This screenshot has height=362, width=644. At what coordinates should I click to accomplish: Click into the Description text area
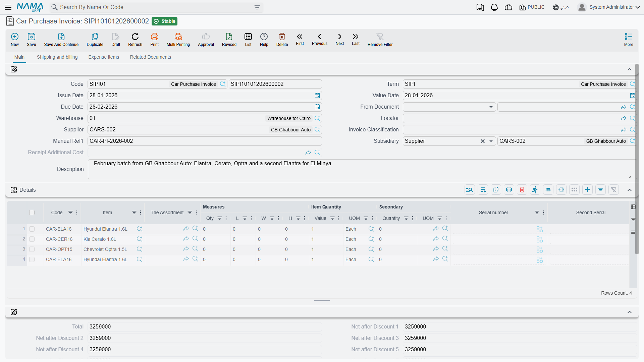[x=362, y=169]
